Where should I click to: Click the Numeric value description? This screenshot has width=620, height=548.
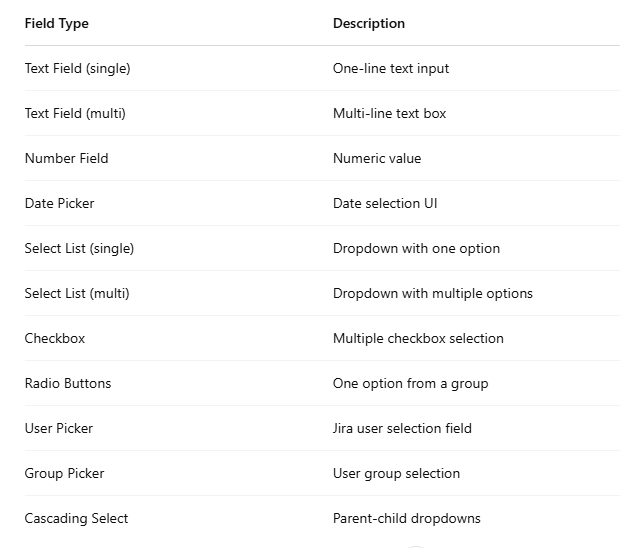(377, 158)
